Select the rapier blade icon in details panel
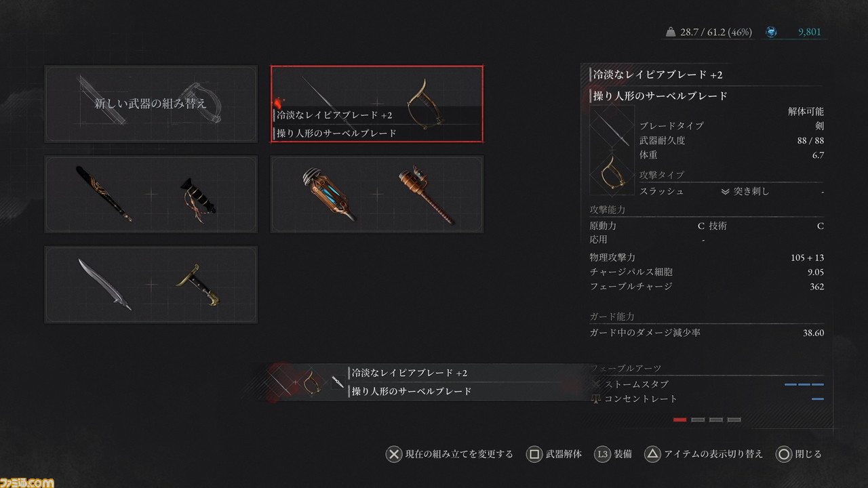The height and width of the screenshot is (488, 868). point(612,128)
